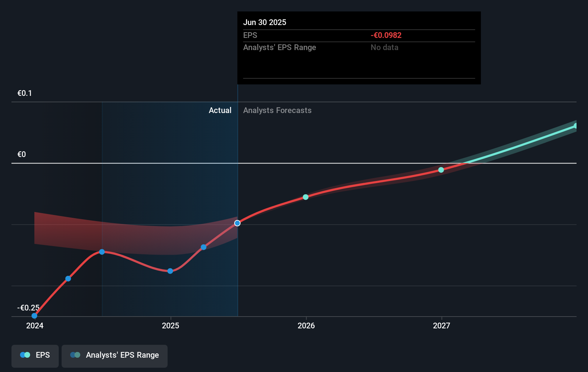Toggle the EPS legend item
This screenshot has width=588, height=372.
point(35,356)
